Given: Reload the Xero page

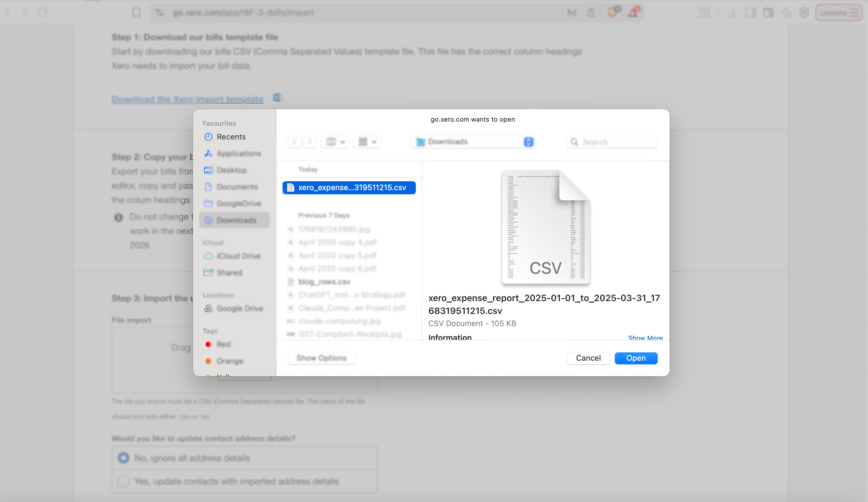Looking at the screenshot, I should [43, 13].
